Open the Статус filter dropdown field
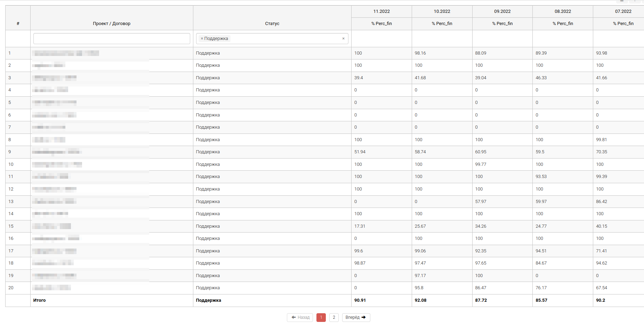The width and height of the screenshot is (644, 324). pos(285,39)
